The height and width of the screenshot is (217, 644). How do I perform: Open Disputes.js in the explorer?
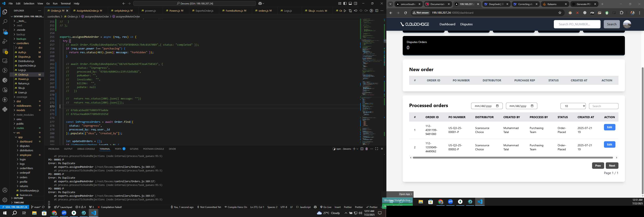click(24, 57)
